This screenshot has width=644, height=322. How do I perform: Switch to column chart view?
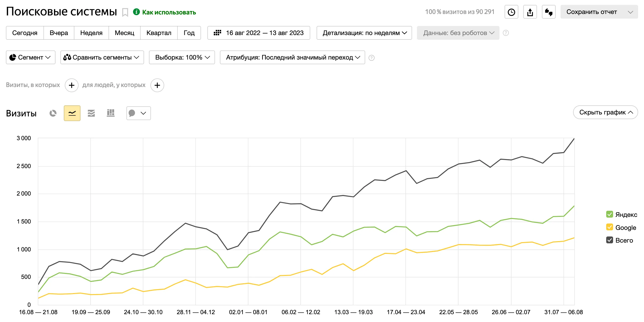coord(110,113)
